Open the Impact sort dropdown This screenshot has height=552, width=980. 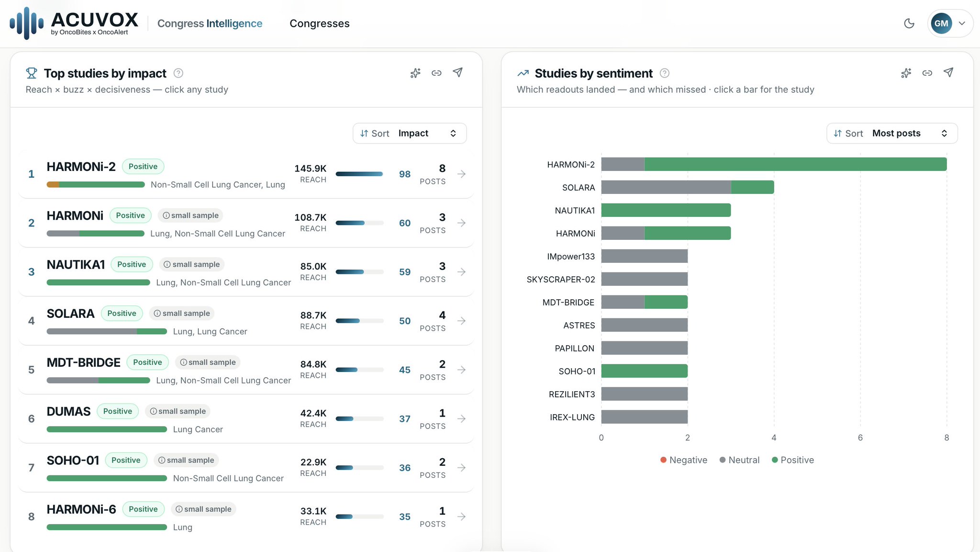[x=410, y=134]
